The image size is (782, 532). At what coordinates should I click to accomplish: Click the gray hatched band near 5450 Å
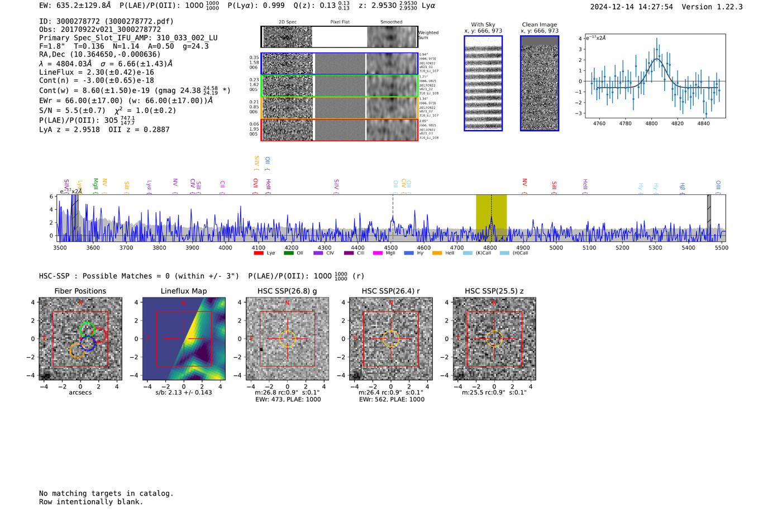[709, 218]
